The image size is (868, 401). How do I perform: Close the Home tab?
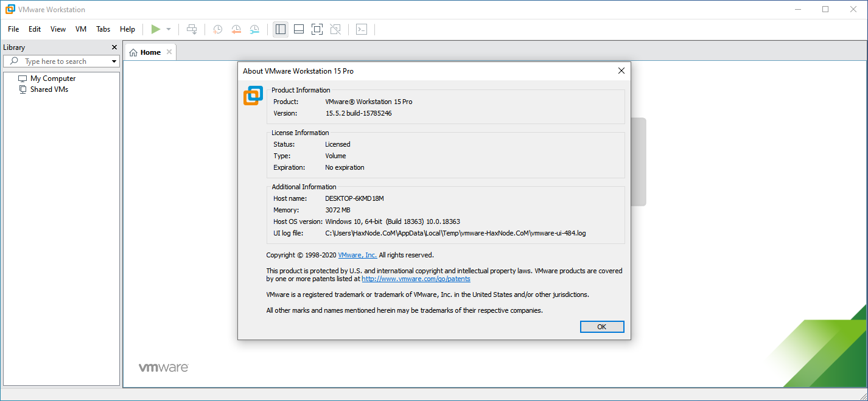pos(169,52)
